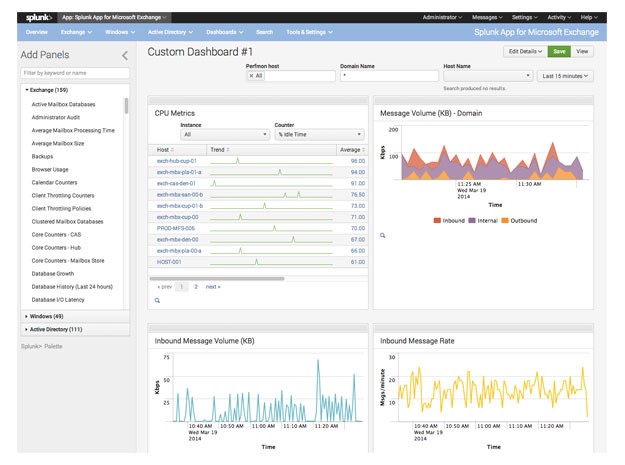625x465 pixels.
Task: Open the Instance dropdown
Action: pyautogui.click(x=225, y=135)
